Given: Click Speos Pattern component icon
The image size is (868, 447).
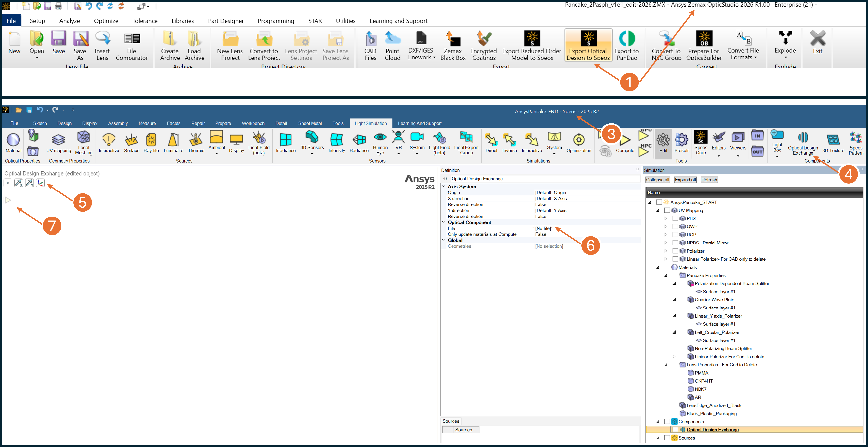Looking at the screenshot, I should coord(856,143).
